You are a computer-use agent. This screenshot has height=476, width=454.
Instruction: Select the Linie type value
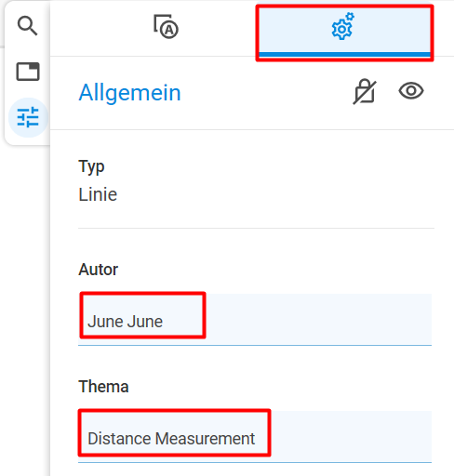pos(98,194)
